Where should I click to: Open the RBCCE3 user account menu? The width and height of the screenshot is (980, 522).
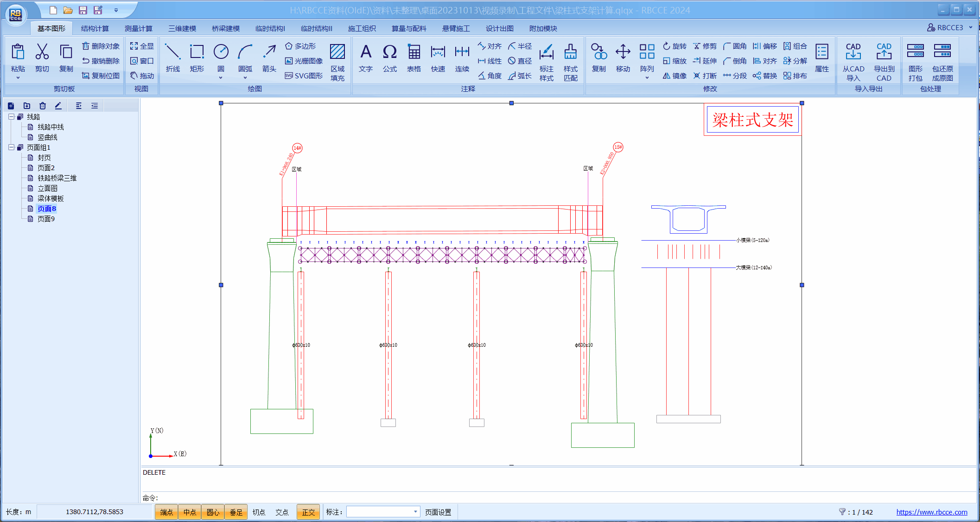click(x=949, y=28)
